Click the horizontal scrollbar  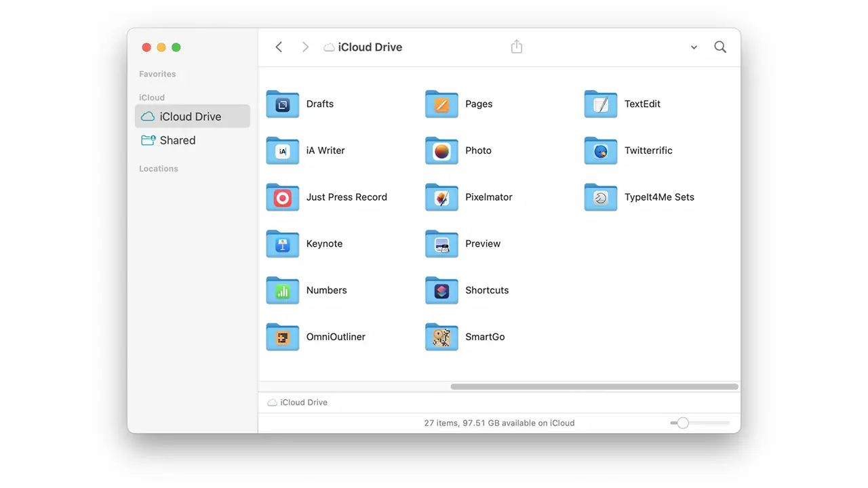pos(594,387)
